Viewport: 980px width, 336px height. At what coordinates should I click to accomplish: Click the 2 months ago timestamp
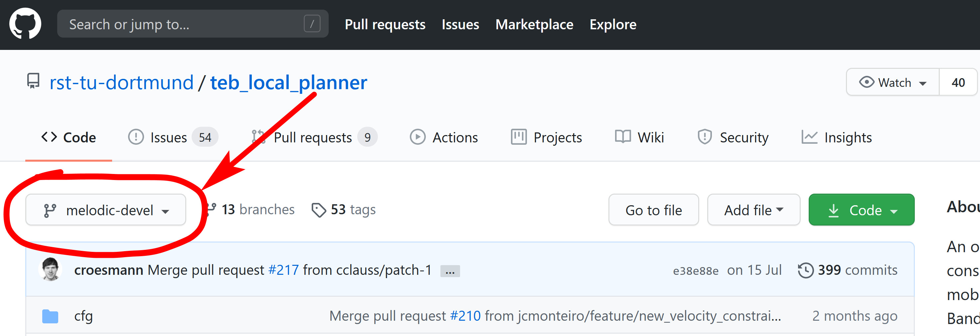tap(855, 316)
